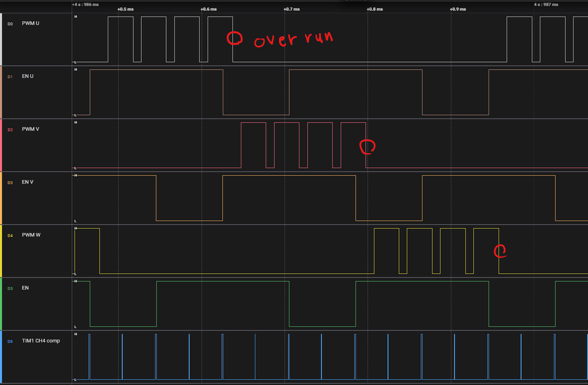This screenshot has width=588, height=385.
Task: Click the blue color strip of TIM1 CH4 comp
Action: (1, 357)
